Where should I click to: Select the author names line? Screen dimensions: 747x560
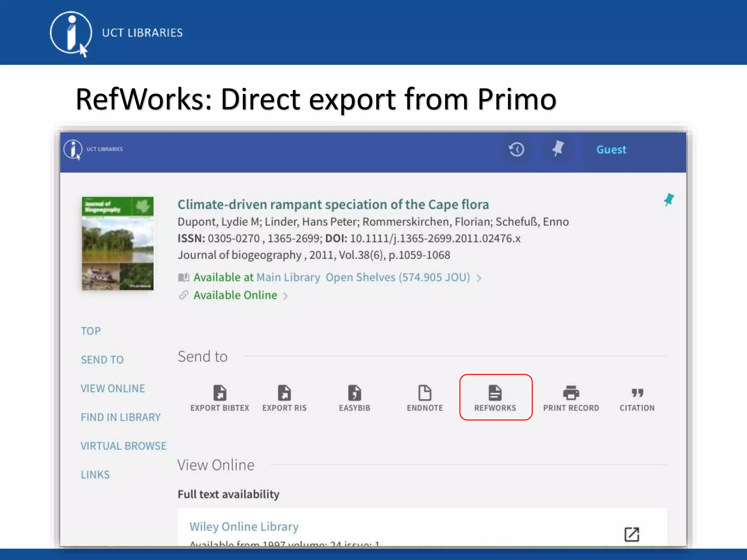click(373, 222)
